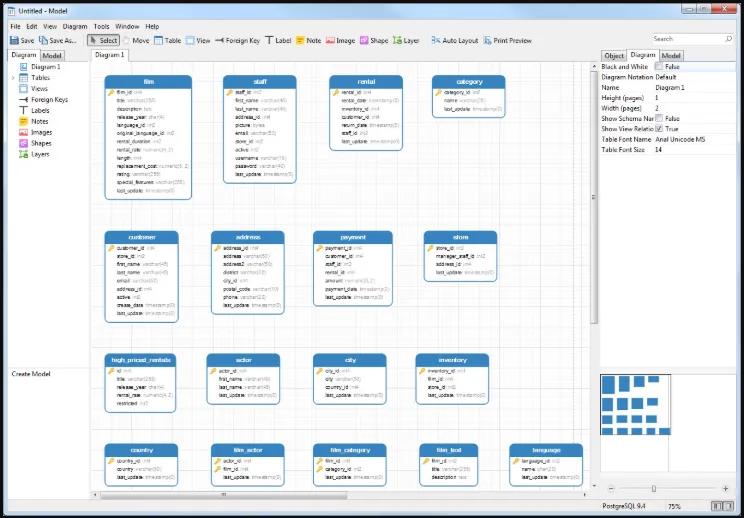Toggle the Black and White checkbox

(x=659, y=66)
